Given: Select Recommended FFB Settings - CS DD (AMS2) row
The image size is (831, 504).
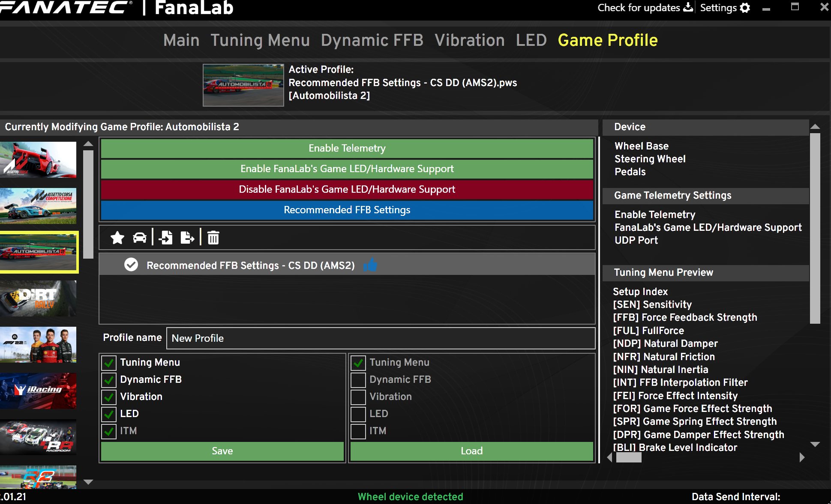Looking at the screenshot, I should tap(347, 265).
